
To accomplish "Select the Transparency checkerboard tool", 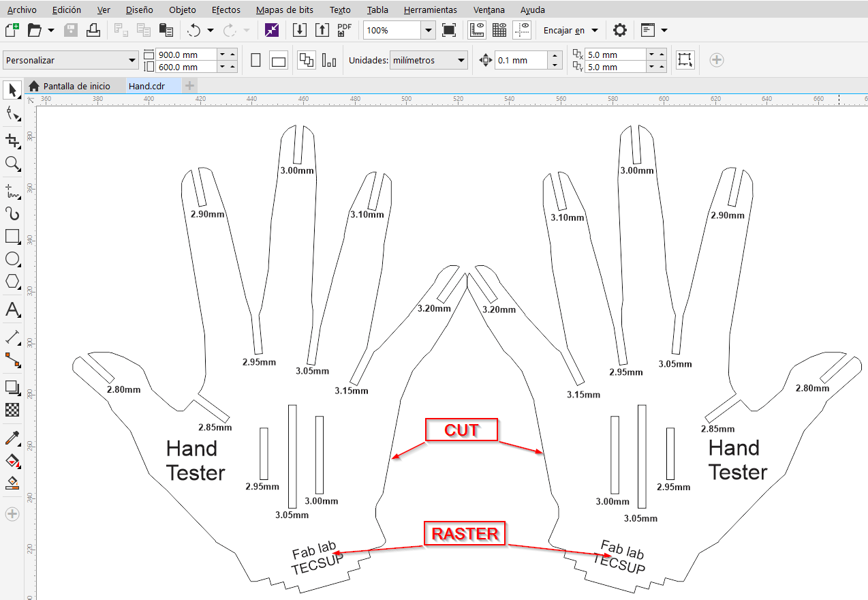I will pos(12,410).
